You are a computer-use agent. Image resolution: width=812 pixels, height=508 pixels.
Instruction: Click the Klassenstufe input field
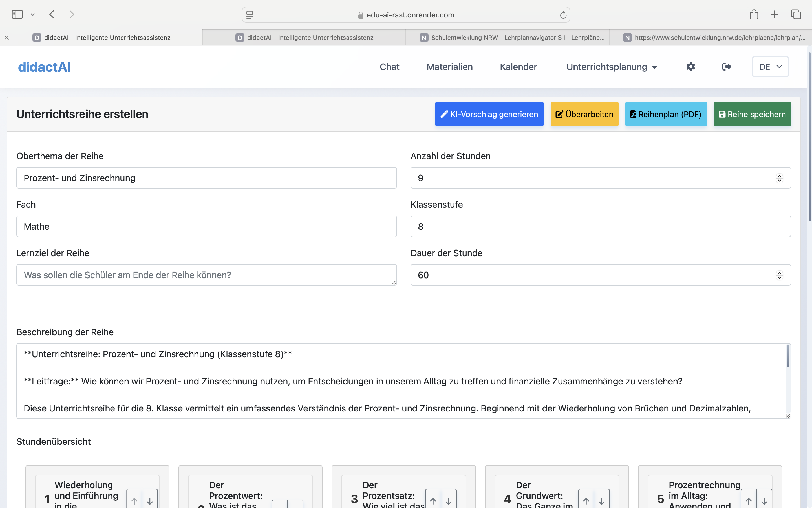point(600,226)
